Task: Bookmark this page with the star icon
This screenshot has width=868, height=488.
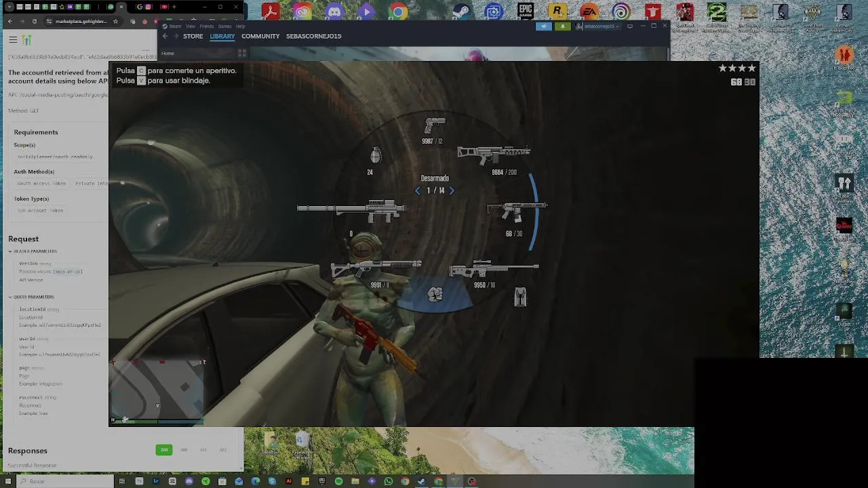Action: click(x=115, y=22)
